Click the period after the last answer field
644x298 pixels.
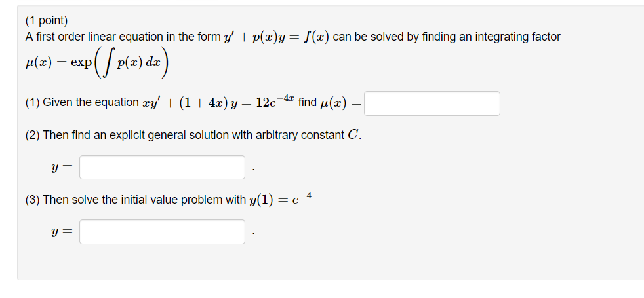(253, 234)
